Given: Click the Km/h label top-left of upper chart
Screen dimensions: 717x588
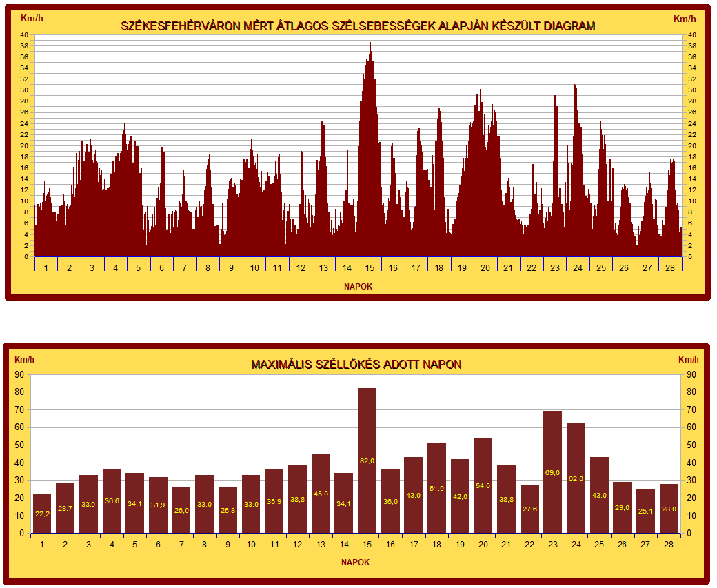Looking at the screenshot, I should [x=32, y=19].
